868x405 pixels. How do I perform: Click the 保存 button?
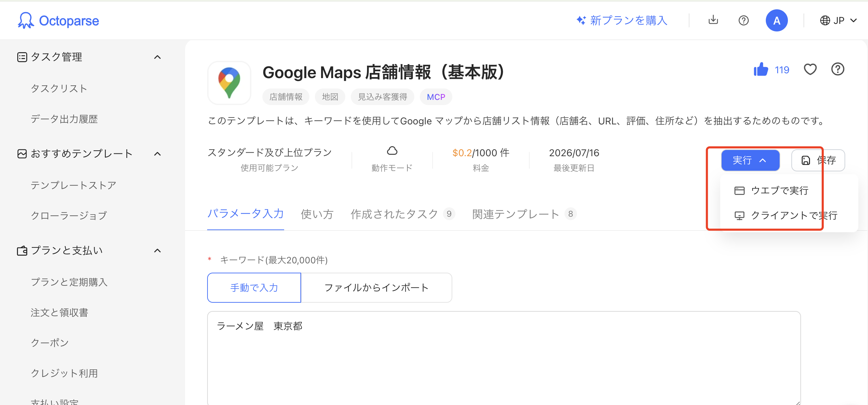coord(818,160)
